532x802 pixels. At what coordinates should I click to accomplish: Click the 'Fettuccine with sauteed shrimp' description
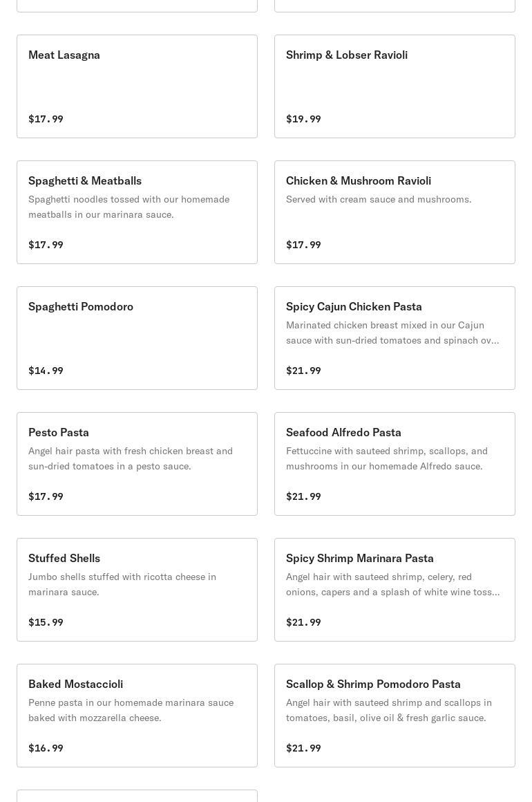(x=387, y=458)
